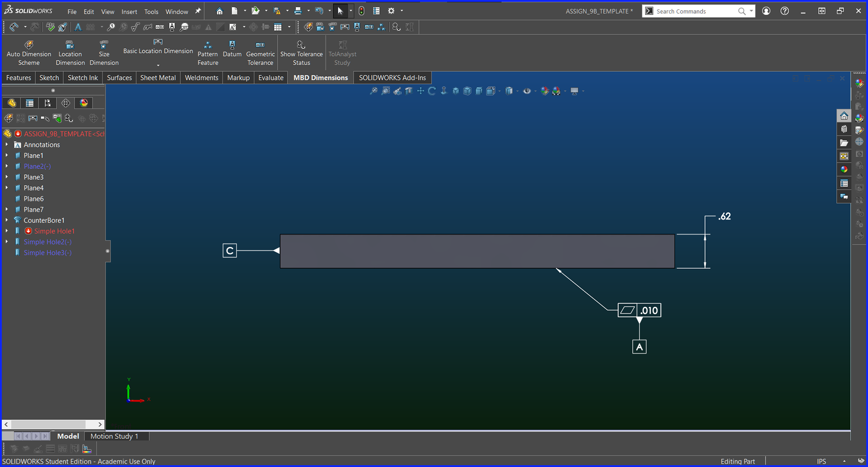Screen dimensions: 868x467
Task: Open the Options gear icon
Action: click(x=392, y=11)
